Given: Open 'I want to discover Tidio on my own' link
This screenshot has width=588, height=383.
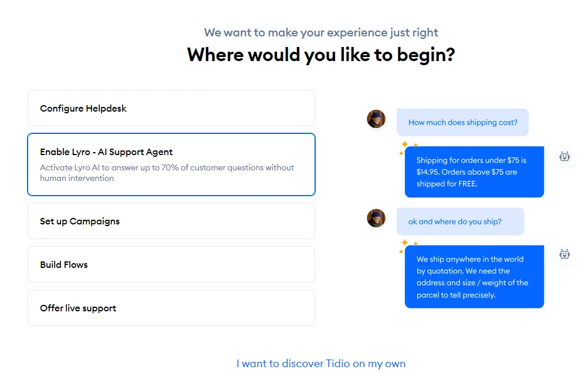Looking at the screenshot, I should 321,364.
